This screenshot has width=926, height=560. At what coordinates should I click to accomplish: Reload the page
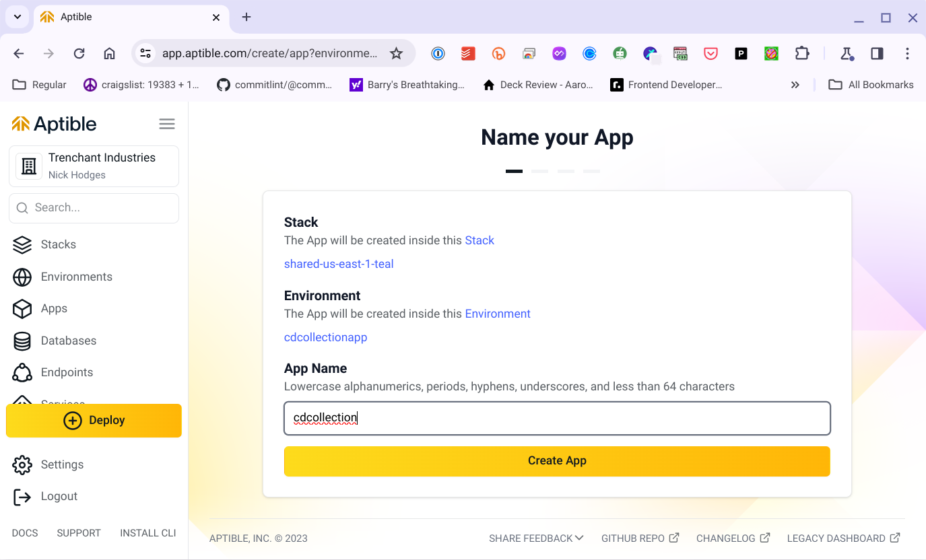[x=79, y=54]
